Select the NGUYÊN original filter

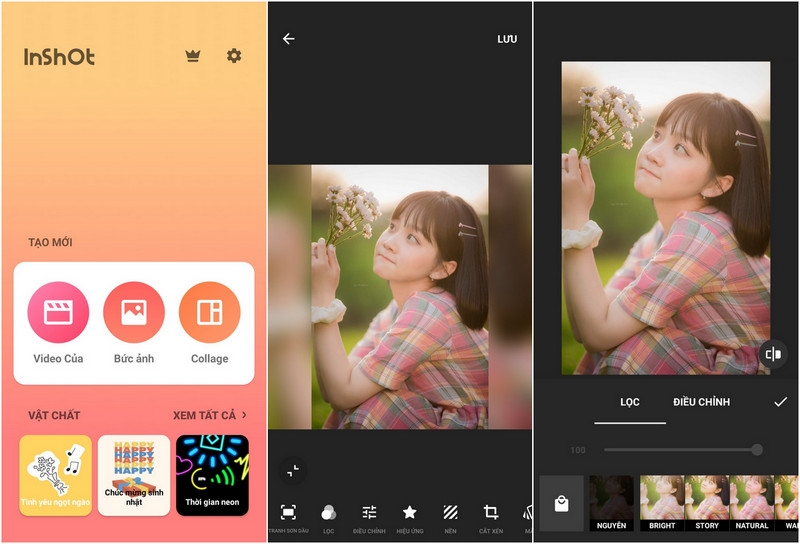tap(611, 503)
